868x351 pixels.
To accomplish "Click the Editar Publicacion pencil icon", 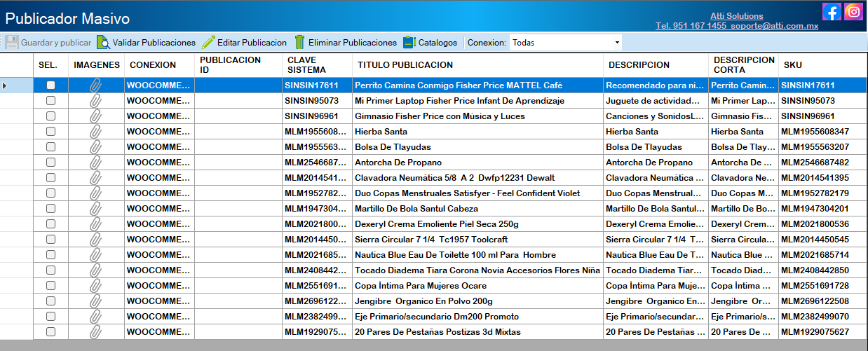I will pos(208,43).
